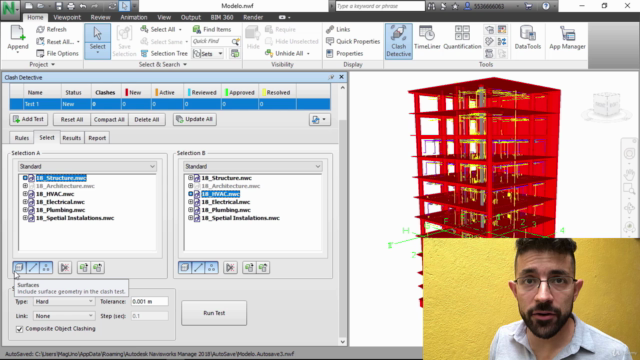Open the Properties panel
Screen dimensions: 640x360
[x=344, y=53]
